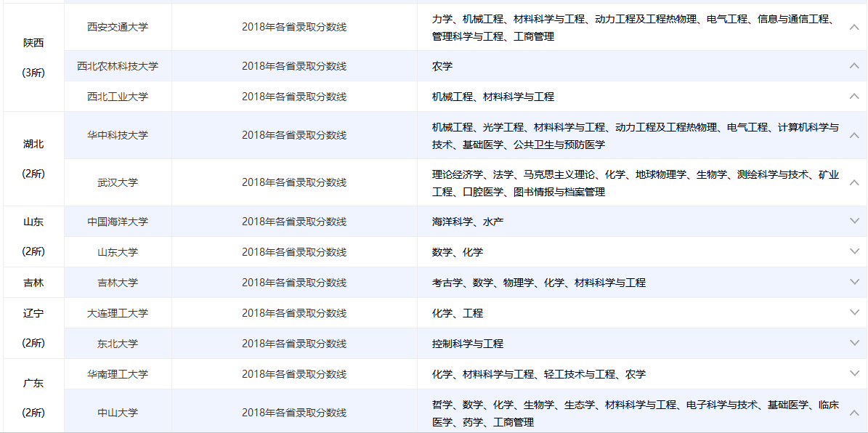
Task: Click the 机械工程、材料科学与工程 subjects text
Action: pyautogui.click(x=492, y=97)
